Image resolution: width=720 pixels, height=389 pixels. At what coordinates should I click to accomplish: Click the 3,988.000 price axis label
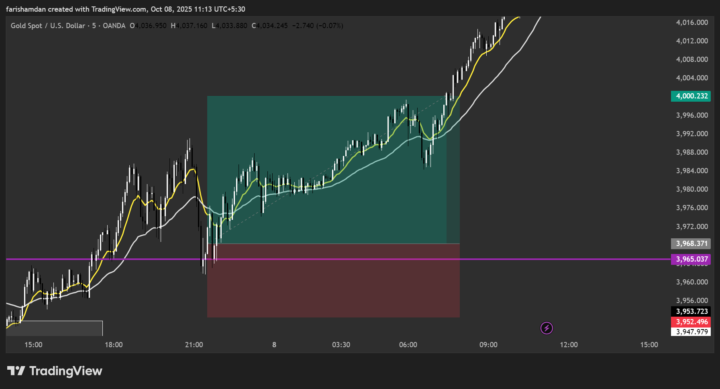click(x=692, y=152)
